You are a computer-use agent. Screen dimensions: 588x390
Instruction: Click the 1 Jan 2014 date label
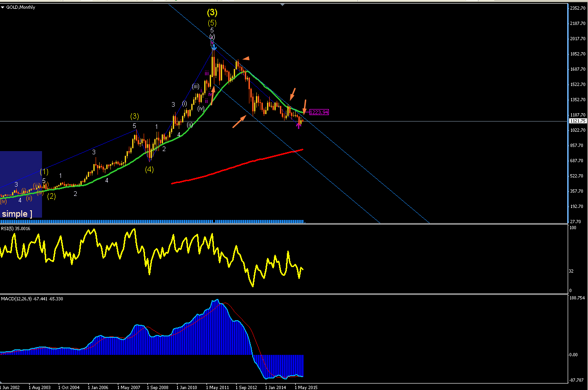276,387
